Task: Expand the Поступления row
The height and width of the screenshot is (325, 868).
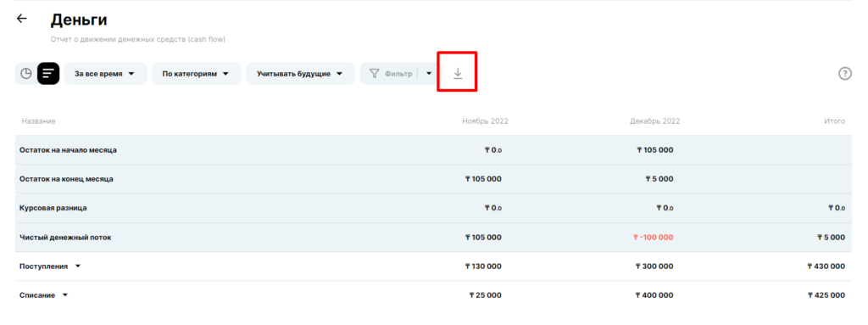Action: tap(77, 266)
